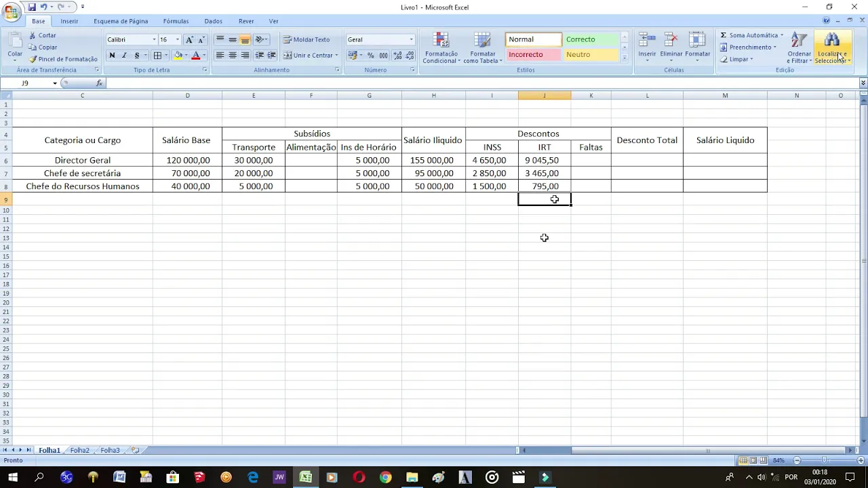
Task: Open the cell borders dropdown arrow
Action: pyautogui.click(x=166, y=56)
